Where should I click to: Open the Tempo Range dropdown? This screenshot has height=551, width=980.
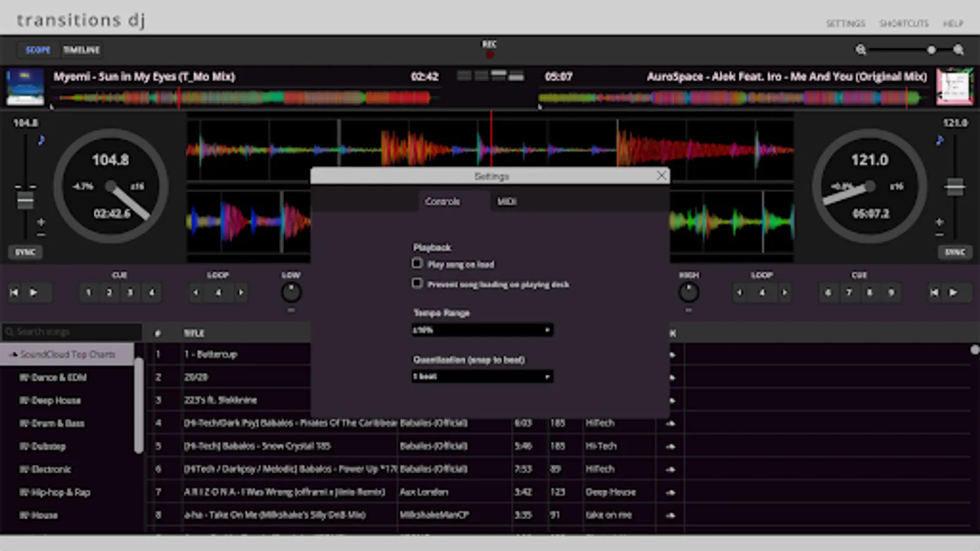coord(482,330)
